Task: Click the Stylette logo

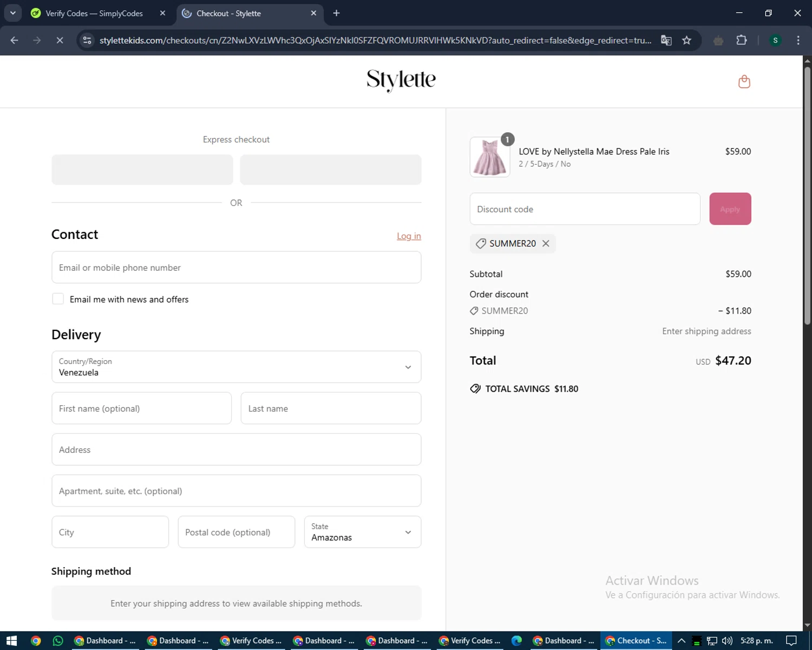Action: [401, 80]
